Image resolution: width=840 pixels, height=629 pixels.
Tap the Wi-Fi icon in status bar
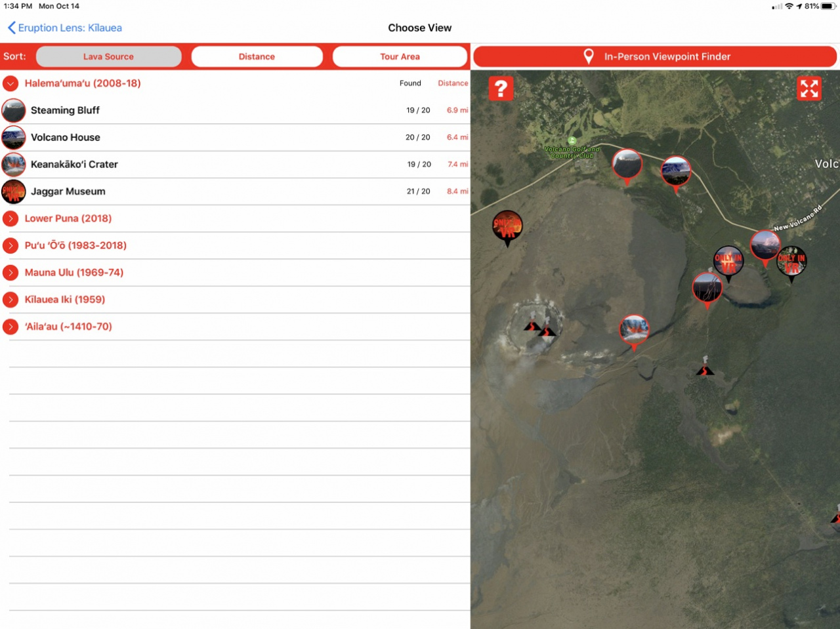pos(789,6)
